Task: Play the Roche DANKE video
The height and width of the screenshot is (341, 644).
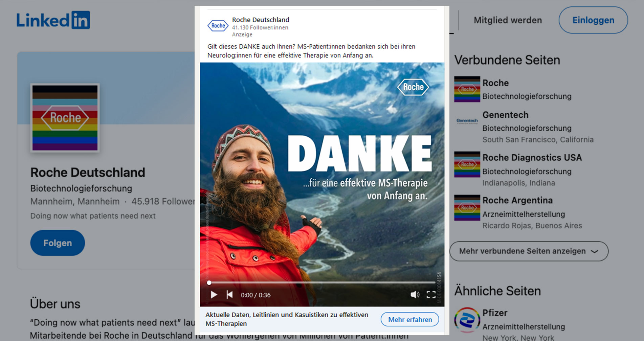Action: coord(214,295)
